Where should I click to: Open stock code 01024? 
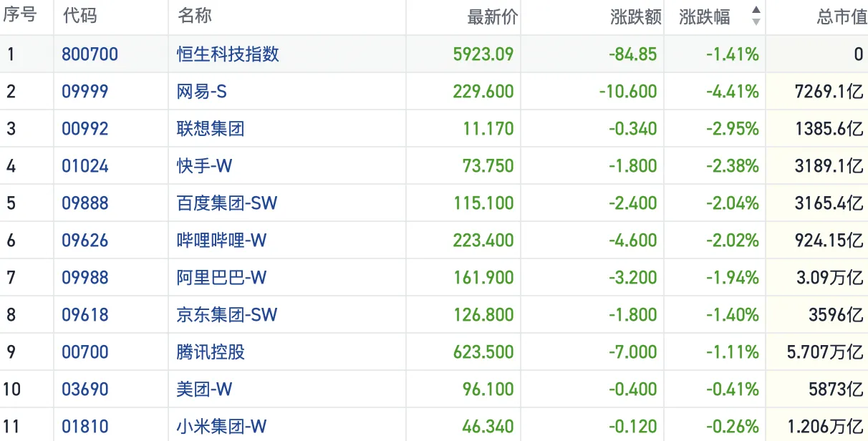tap(85, 166)
